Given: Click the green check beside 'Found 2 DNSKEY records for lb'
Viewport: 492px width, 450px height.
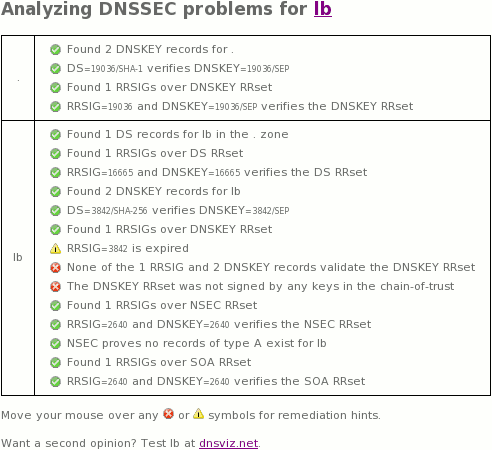Looking at the screenshot, I should point(55,192).
